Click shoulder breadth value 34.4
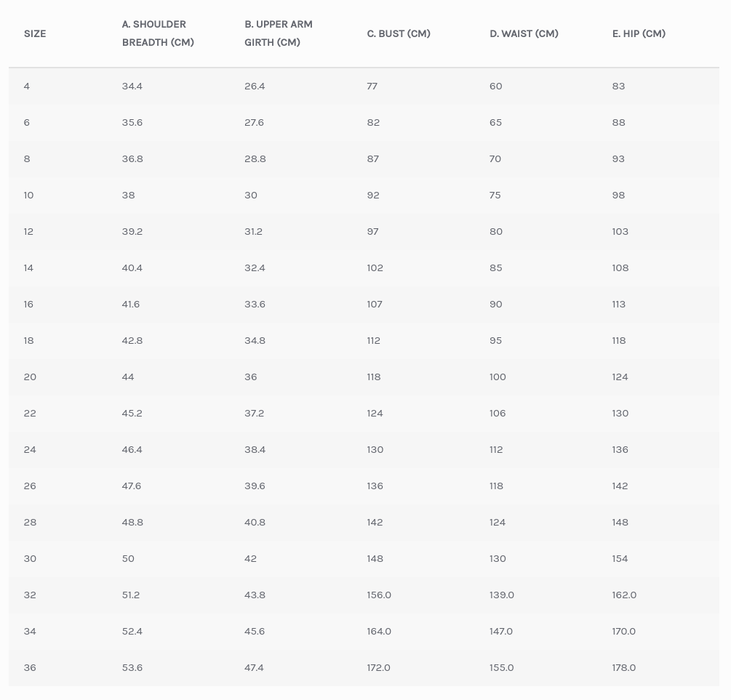Image resolution: width=731 pixels, height=700 pixels. tap(132, 86)
